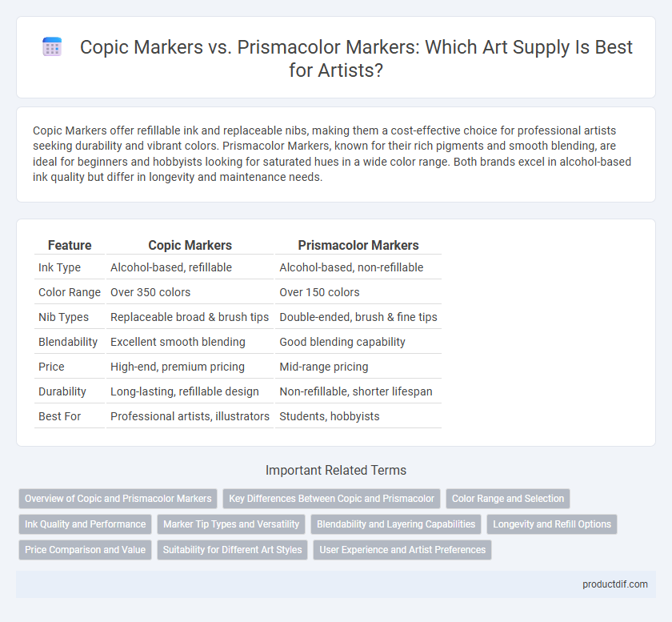Select the Longevity and Refill Options tag
The height and width of the screenshot is (622, 672).
(x=552, y=524)
